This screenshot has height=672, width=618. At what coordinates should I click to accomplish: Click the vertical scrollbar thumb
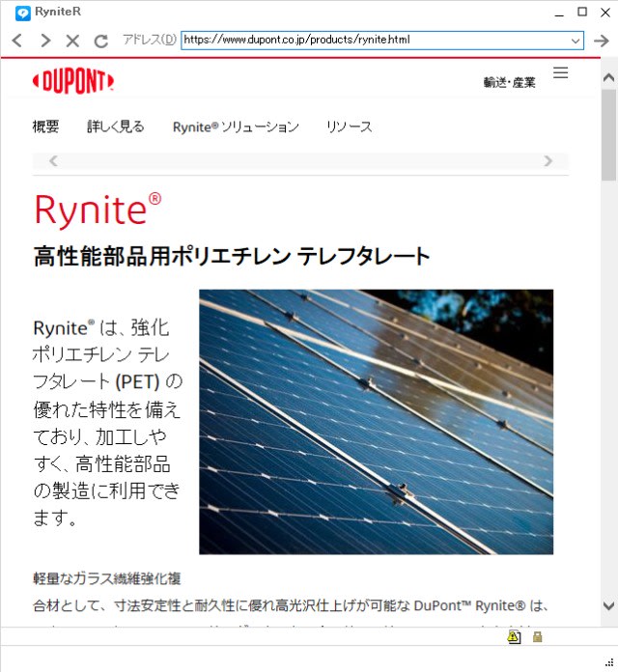[608, 135]
